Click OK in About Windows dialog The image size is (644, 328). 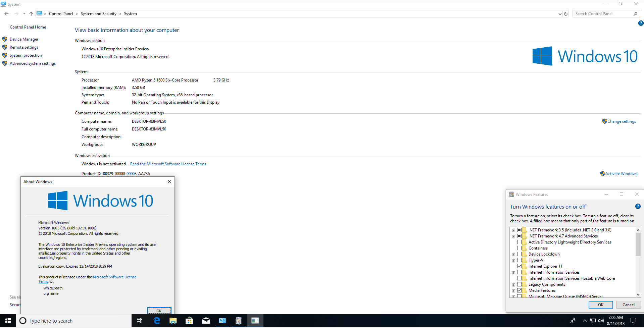tap(159, 311)
